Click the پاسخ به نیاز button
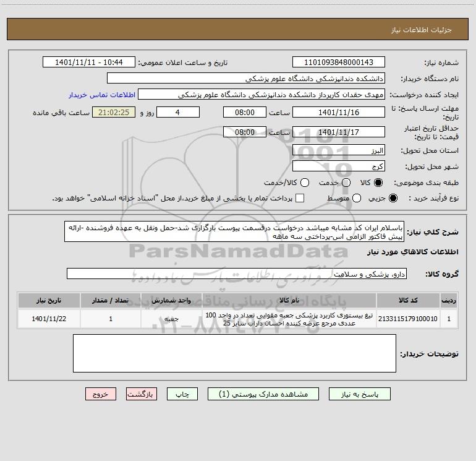Image resolution: width=476 pixels, height=461 pixels. click(x=360, y=394)
